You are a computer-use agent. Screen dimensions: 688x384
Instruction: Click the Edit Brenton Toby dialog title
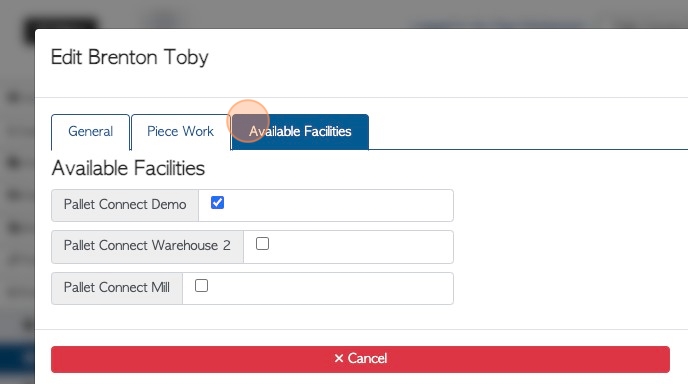click(130, 57)
